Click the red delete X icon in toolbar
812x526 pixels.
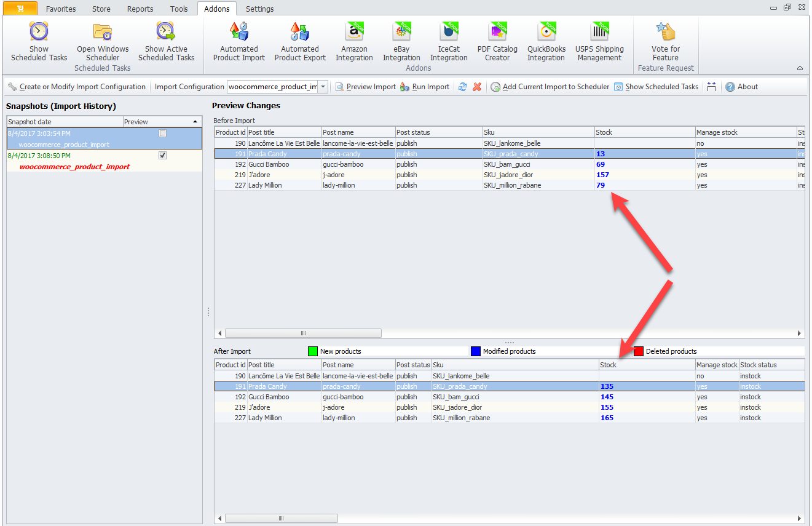[x=477, y=87]
